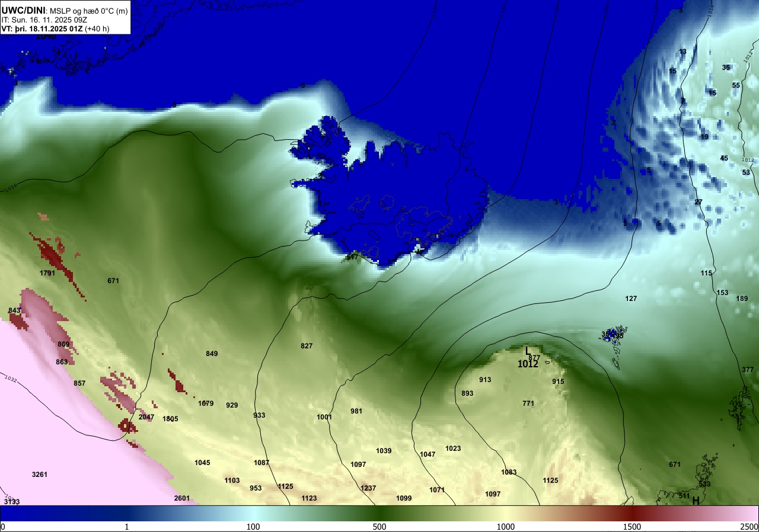759x532 pixels.
Task: Click the 189 height value
Action: pos(742,299)
